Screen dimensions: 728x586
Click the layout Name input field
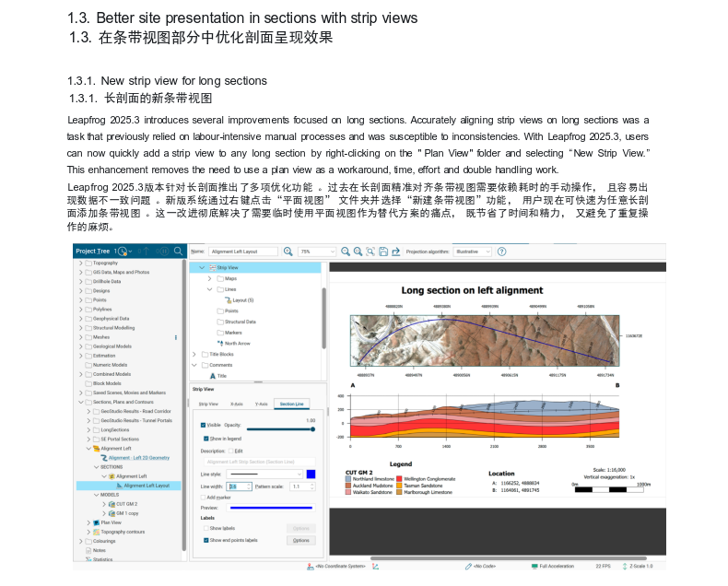[x=243, y=251]
